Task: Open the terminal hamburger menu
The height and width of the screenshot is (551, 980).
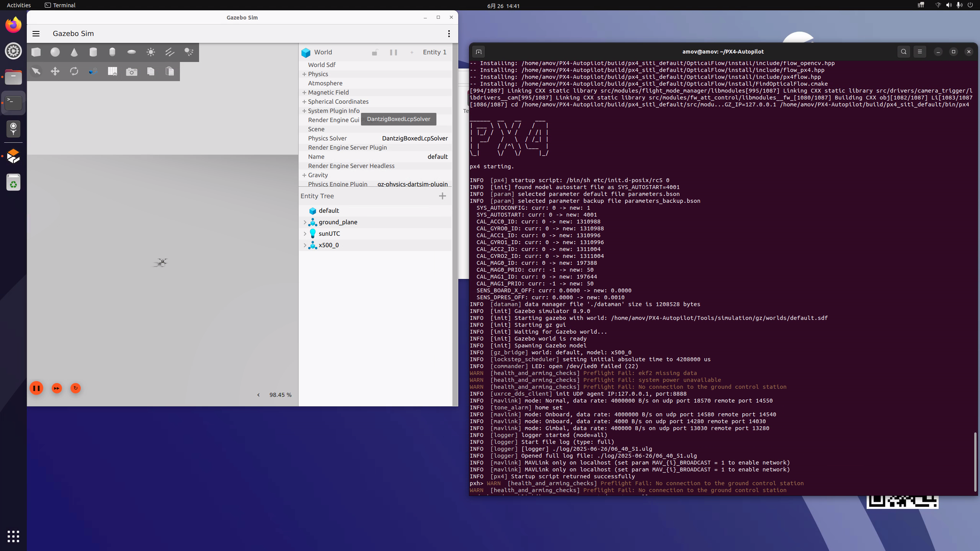Action: point(920,52)
